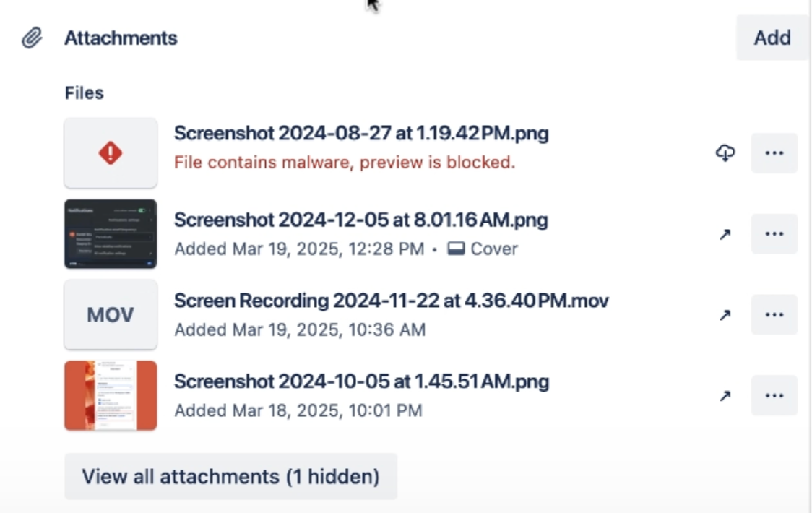Image resolution: width=812 pixels, height=513 pixels.
Task: Open options menu for Screenshot 2024-08-27 file
Action: pyautogui.click(x=774, y=153)
